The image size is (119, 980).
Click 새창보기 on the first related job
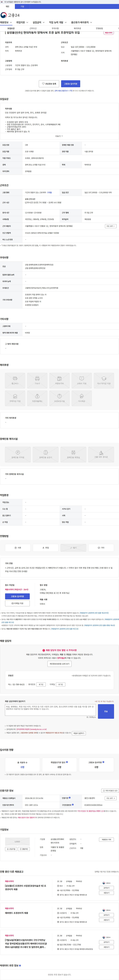106,893
